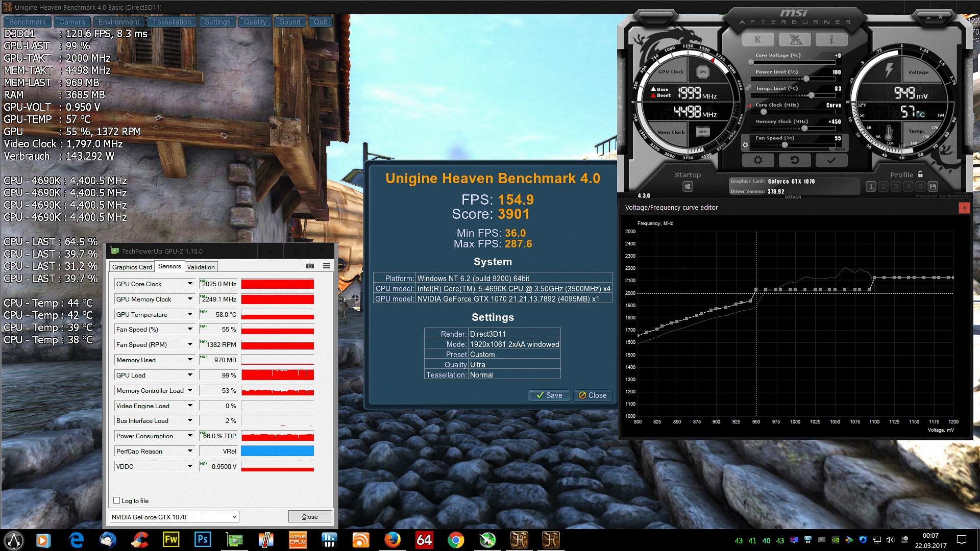Image resolution: width=980 pixels, height=551 pixels.
Task: Enable the Log to file checkbox
Action: coord(117,500)
